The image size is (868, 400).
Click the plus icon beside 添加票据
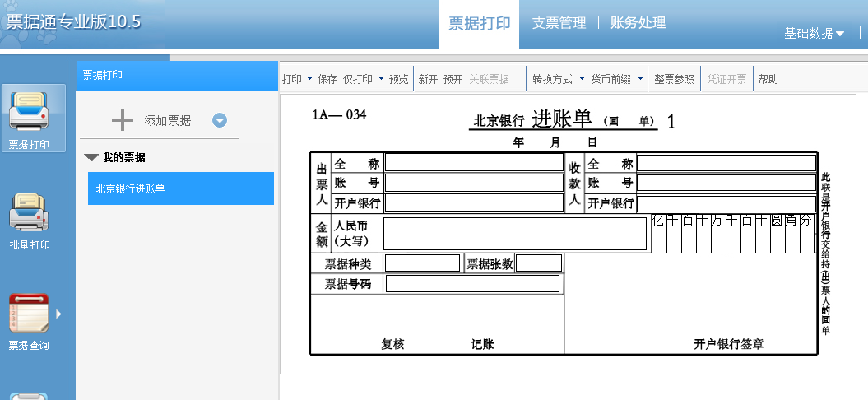point(123,120)
